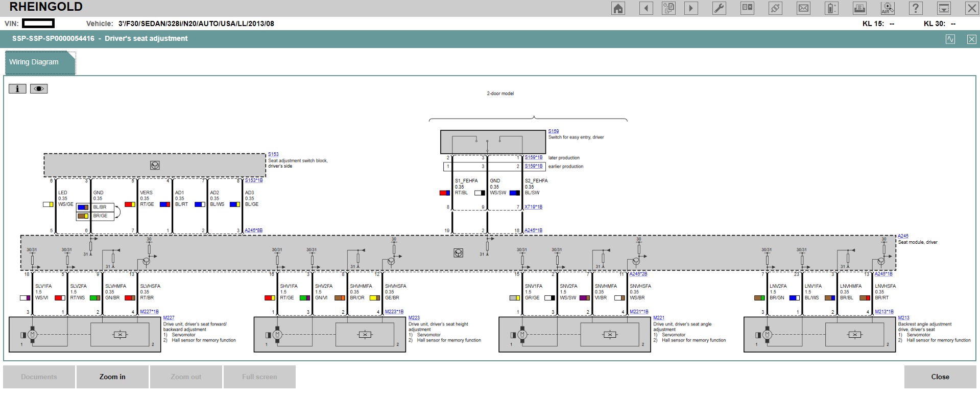This screenshot has height=394, width=980.
Task: Minimize the application with the tray icon
Action: point(944,8)
